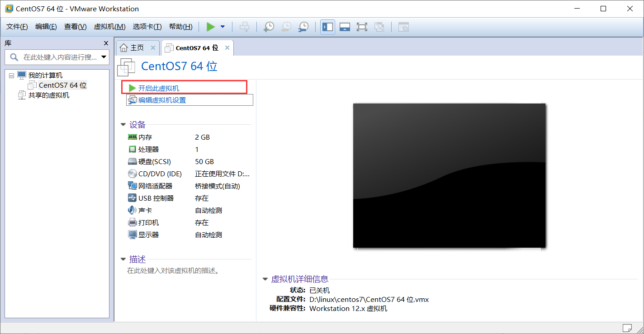Click the 内存 device label
Screen dimensions: 644x334
(x=145, y=137)
